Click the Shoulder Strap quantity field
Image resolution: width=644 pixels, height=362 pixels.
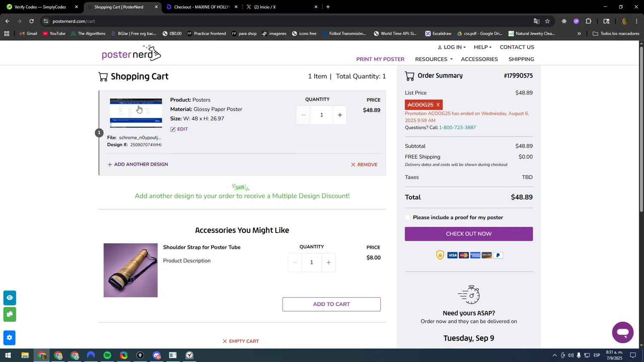coord(312,262)
